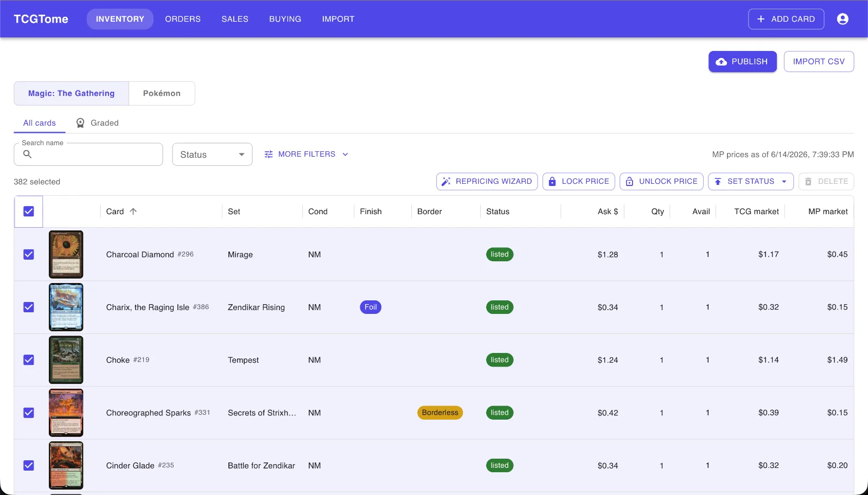Expand More Filters chevron
This screenshot has height=495, width=868.
(x=346, y=155)
